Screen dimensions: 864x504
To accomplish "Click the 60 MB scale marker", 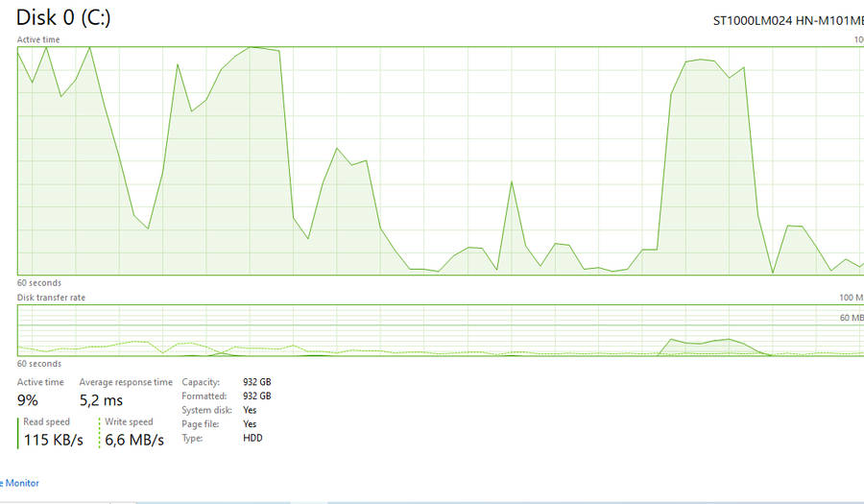I will [x=851, y=317].
